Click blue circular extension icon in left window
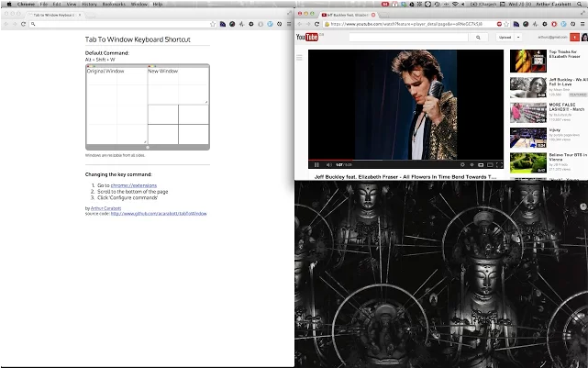 270,24
